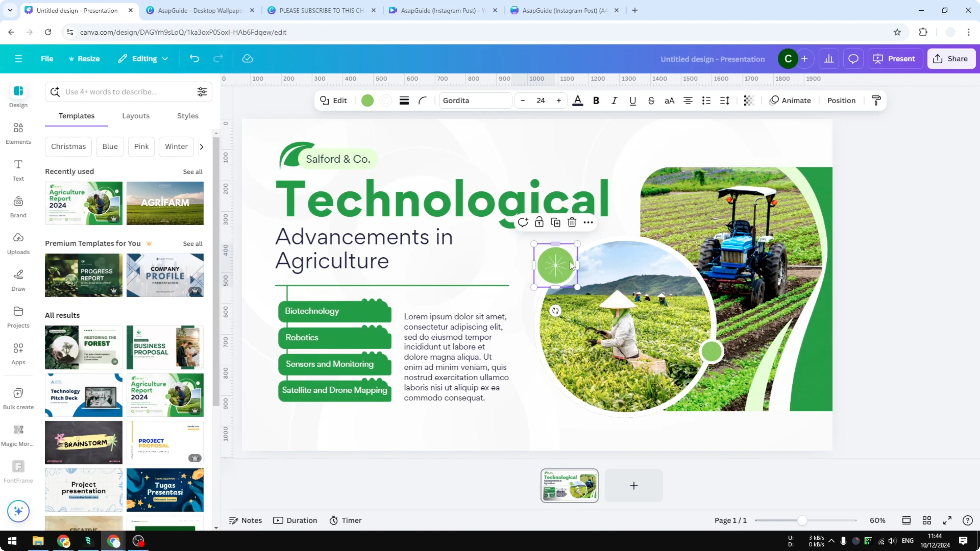The height and width of the screenshot is (551, 980).
Task: Select the Draw tool in sidebar
Action: point(18,280)
